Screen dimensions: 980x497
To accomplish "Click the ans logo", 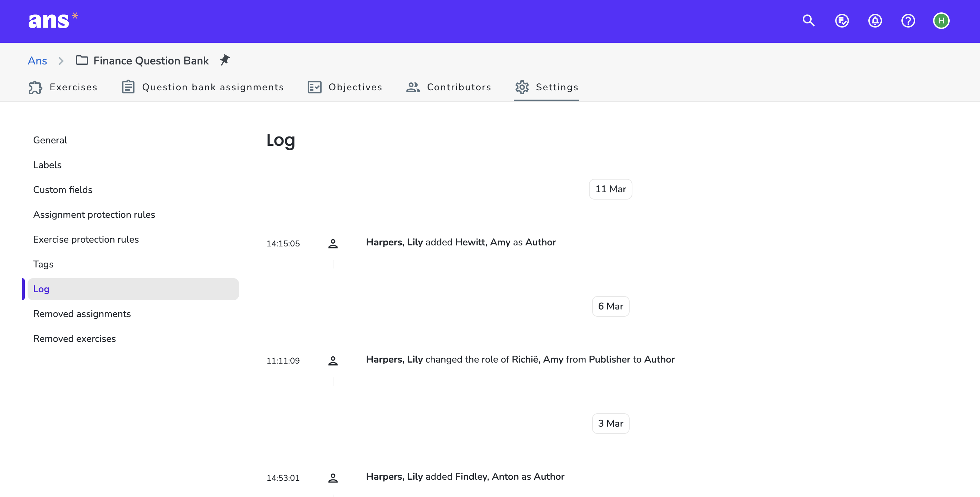I will tap(53, 21).
